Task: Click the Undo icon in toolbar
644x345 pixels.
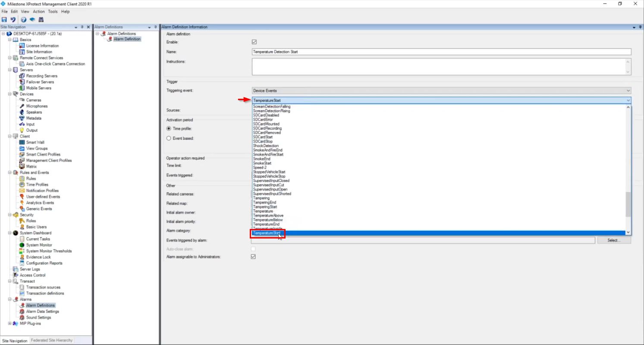Action: click(13, 19)
